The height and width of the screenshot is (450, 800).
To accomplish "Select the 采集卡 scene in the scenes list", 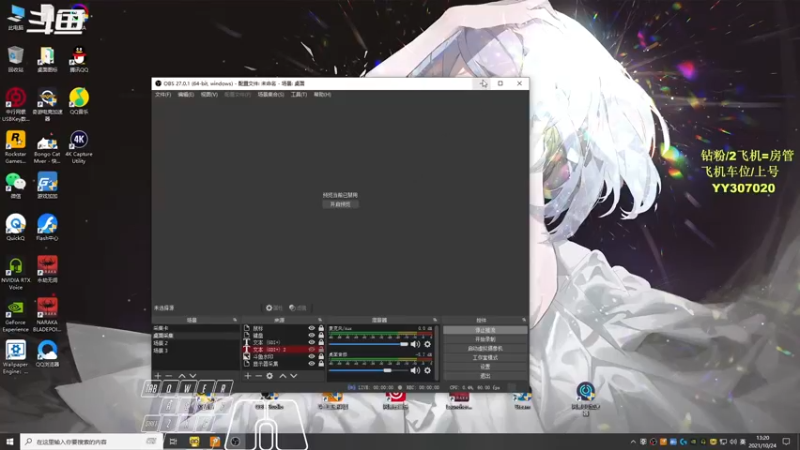I will (196, 328).
